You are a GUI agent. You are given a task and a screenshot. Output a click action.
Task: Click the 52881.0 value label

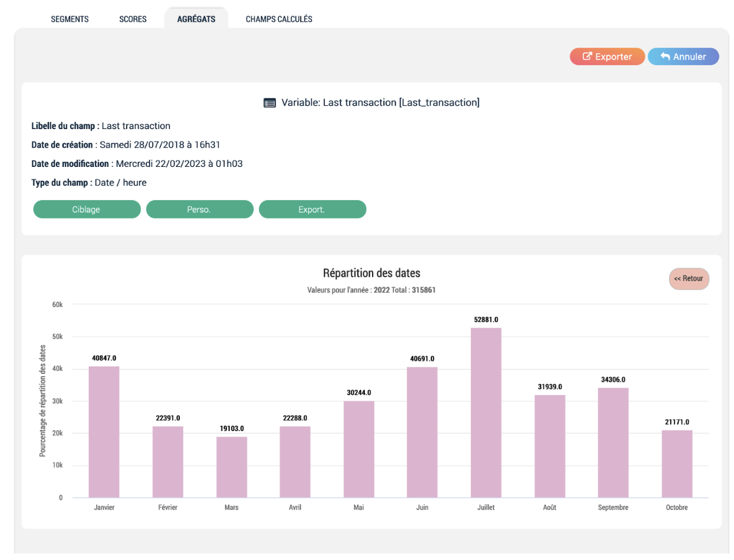tap(486, 320)
